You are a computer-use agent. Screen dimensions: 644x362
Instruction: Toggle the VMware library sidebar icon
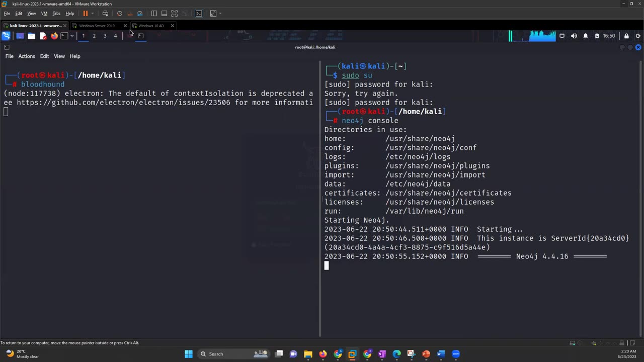(154, 14)
